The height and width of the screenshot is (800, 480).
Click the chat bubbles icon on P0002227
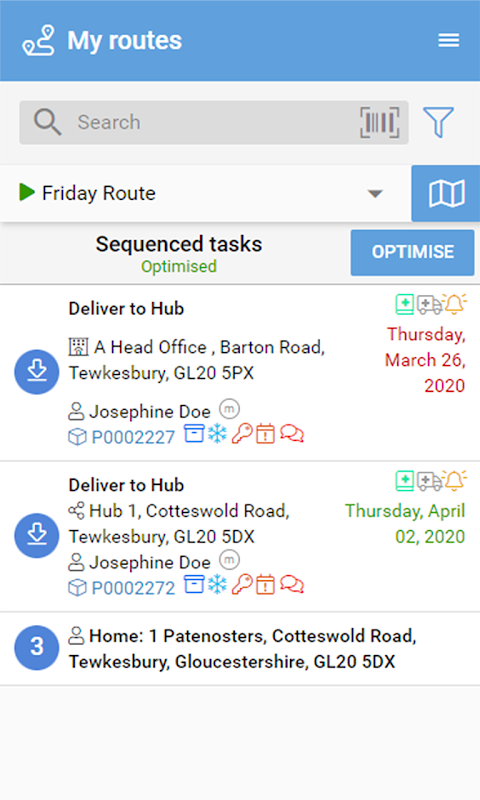[x=292, y=434]
